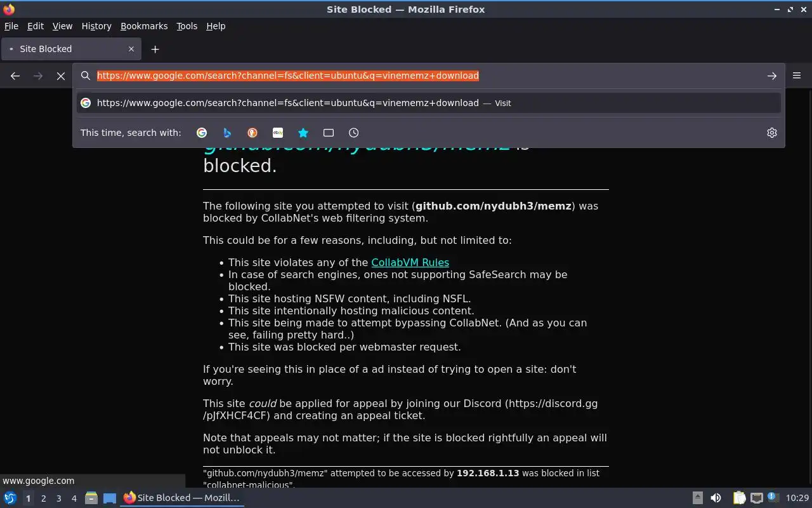Open search settings gear icon
This screenshot has width=812, height=508.
pos(772,133)
